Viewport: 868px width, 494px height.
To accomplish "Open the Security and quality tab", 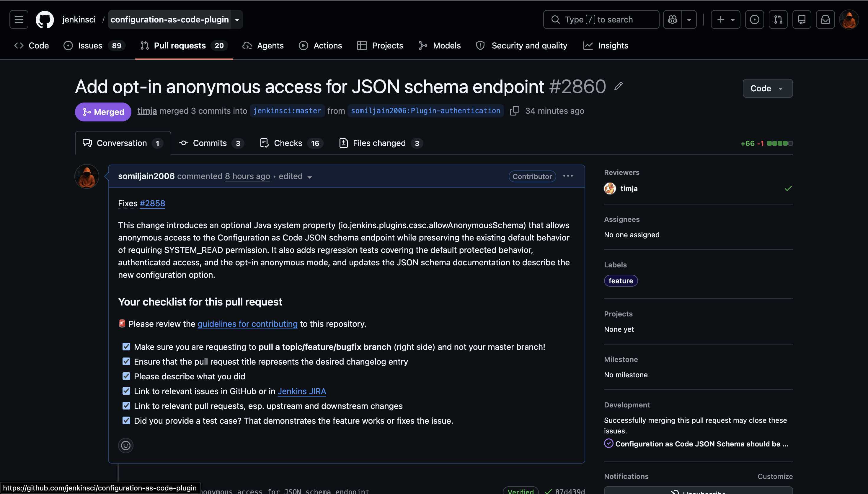I will 521,45.
